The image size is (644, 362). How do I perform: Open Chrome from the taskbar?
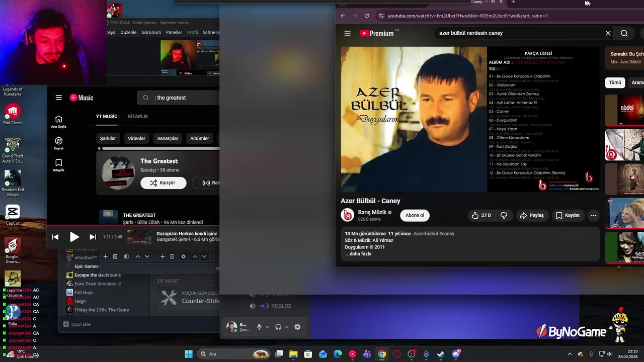(x=382, y=354)
